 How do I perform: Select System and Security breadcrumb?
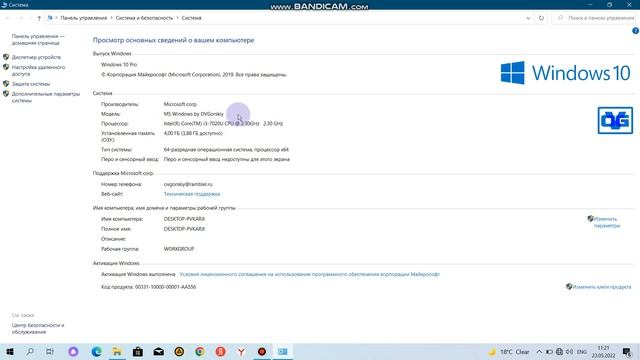[x=144, y=18]
